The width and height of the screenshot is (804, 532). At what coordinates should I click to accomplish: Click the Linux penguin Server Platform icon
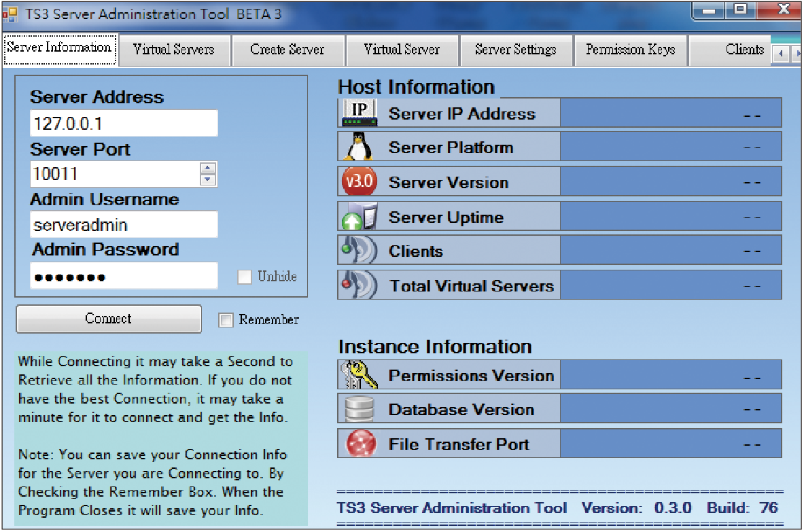tap(359, 147)
